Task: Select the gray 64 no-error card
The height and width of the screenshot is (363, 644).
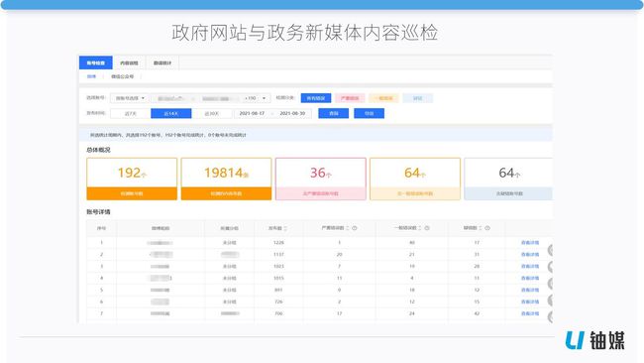Action: 508,179
